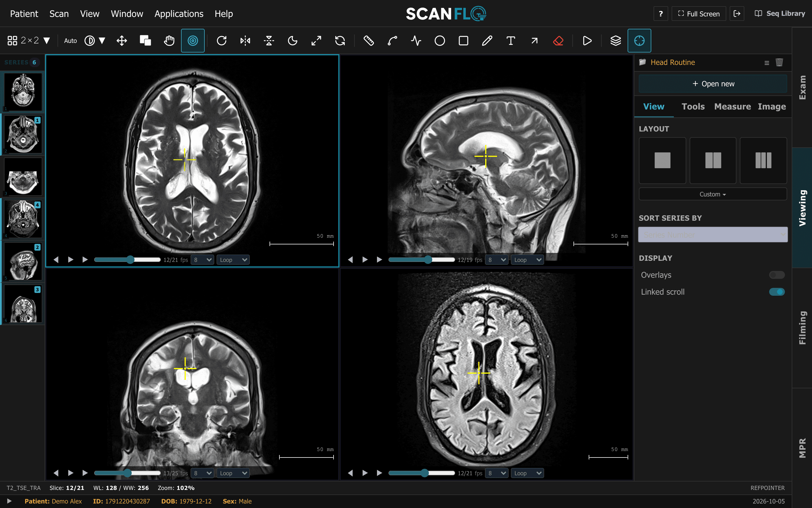This screenshot has height=508, width=812.
Task: Click the rotate clockwise icon
Action: point(221,41)
